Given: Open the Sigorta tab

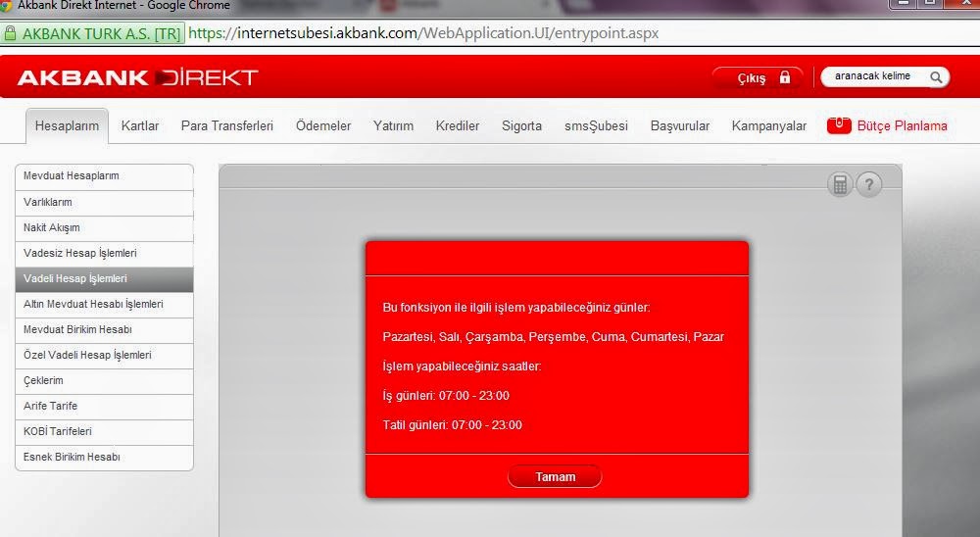Looking at the screenshot, I should (x=522, y=125).
